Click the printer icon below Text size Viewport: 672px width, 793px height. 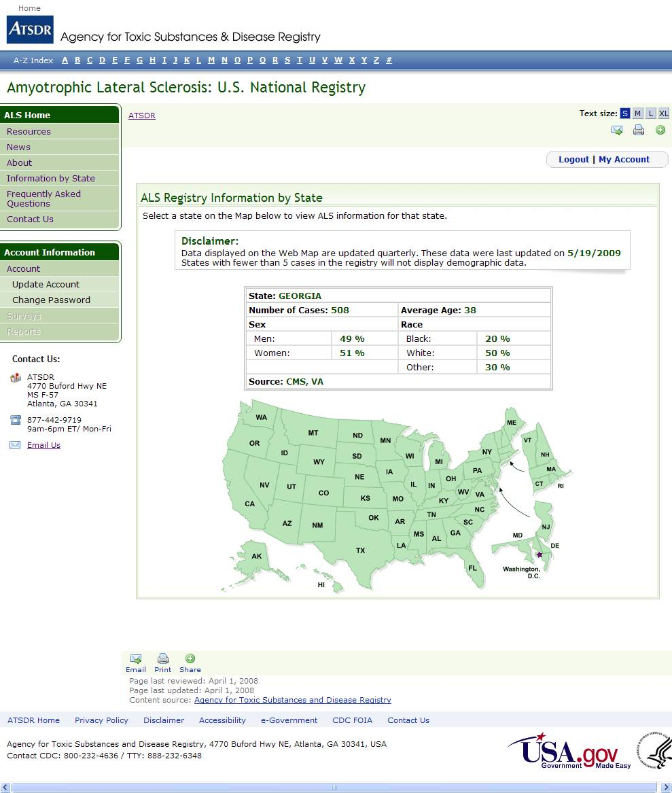pos(639,130)
